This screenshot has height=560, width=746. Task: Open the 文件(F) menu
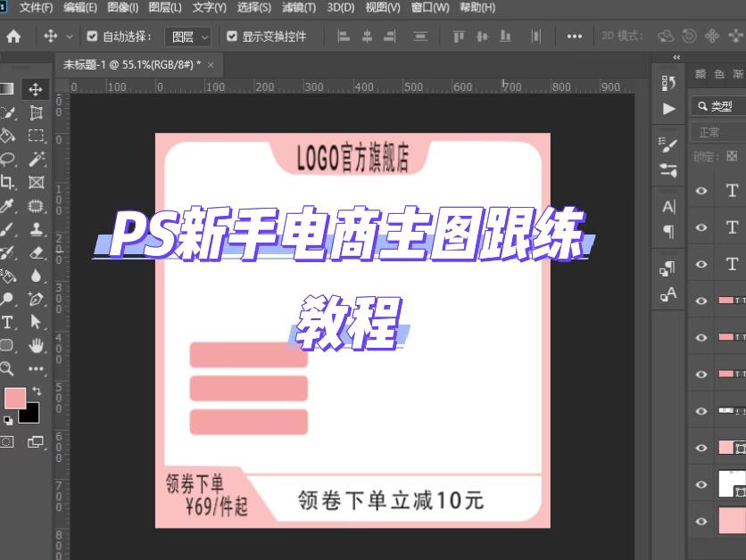coord(37,8)
